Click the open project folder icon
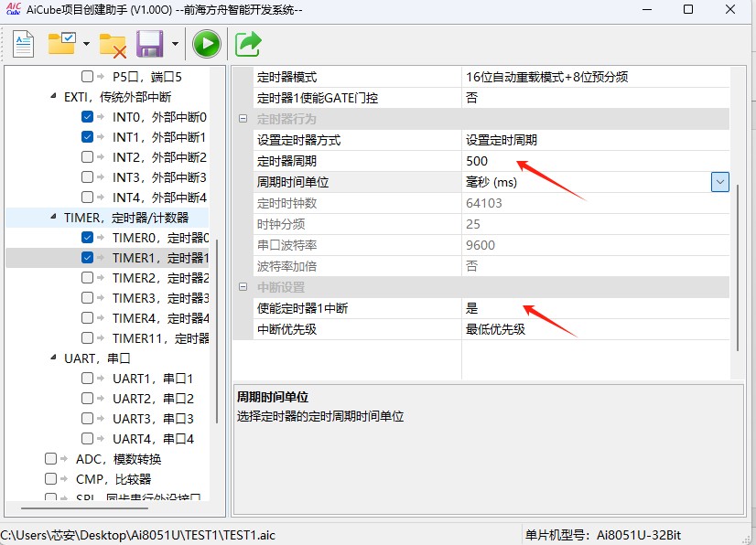 coord(62,43)
